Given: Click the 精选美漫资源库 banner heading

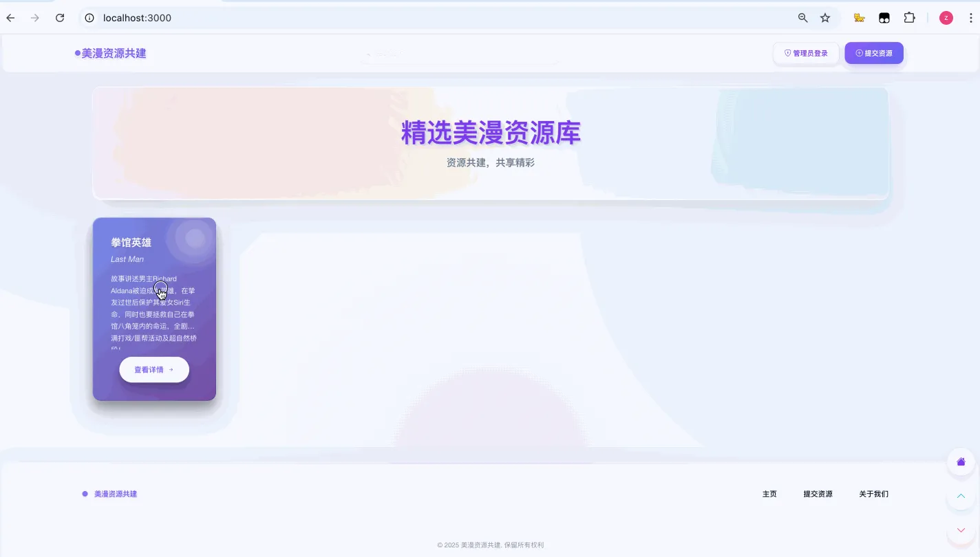Looking at the screenshot, I should click(491, 132).
